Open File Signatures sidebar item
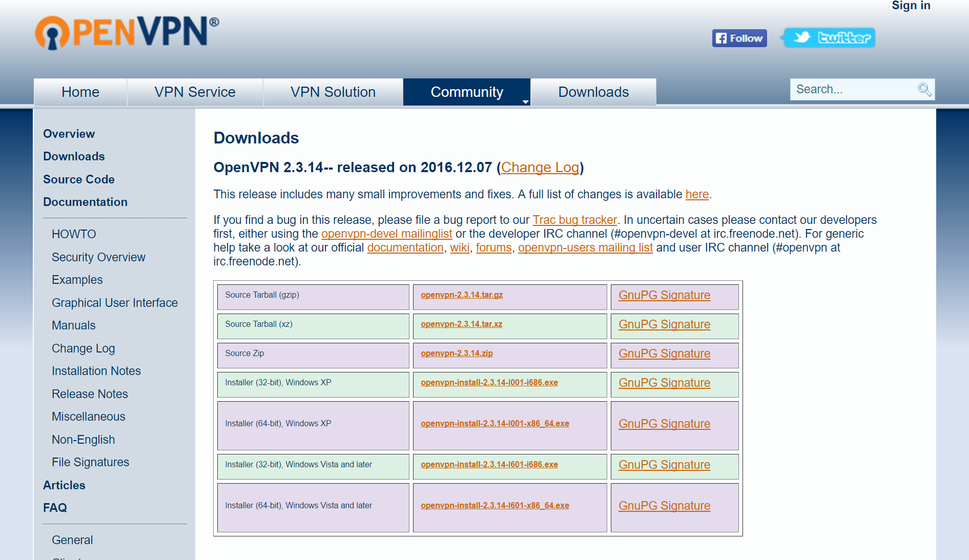 (90, 462)
